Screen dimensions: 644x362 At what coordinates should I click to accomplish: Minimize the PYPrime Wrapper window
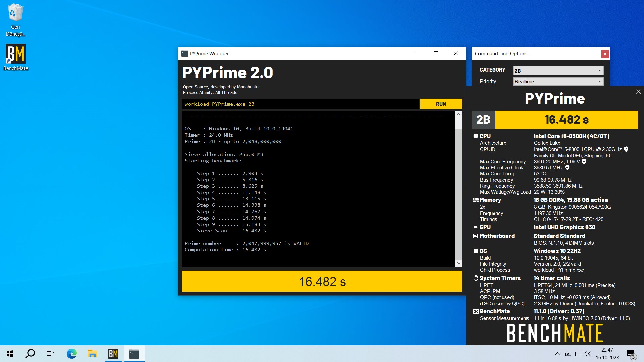[x=417, y=54]
